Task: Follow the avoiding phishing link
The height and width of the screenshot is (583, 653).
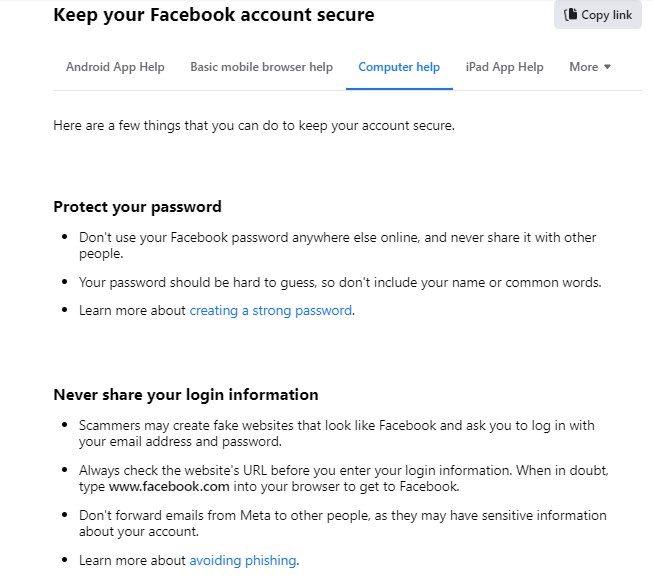Action: click(243, 560)
